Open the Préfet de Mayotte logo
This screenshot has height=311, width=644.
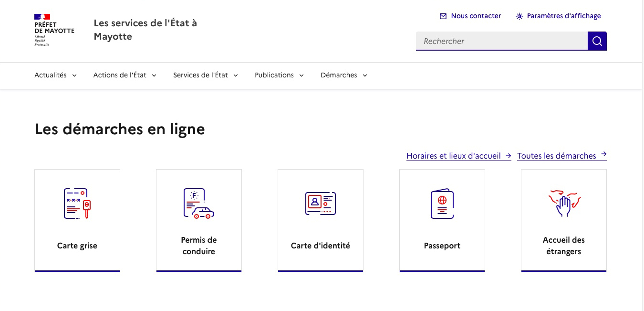(x=54, y=30)
